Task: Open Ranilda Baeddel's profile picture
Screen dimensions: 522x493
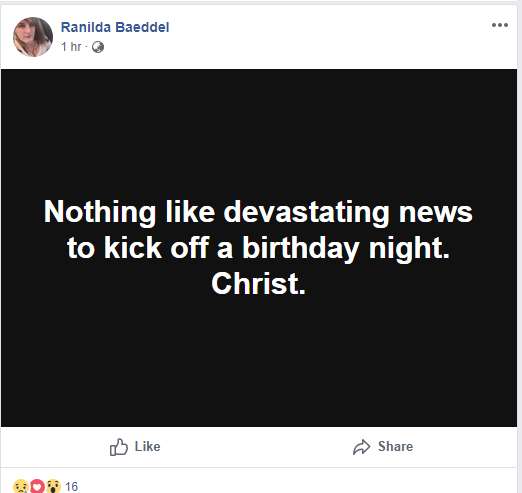Action: 33,37
